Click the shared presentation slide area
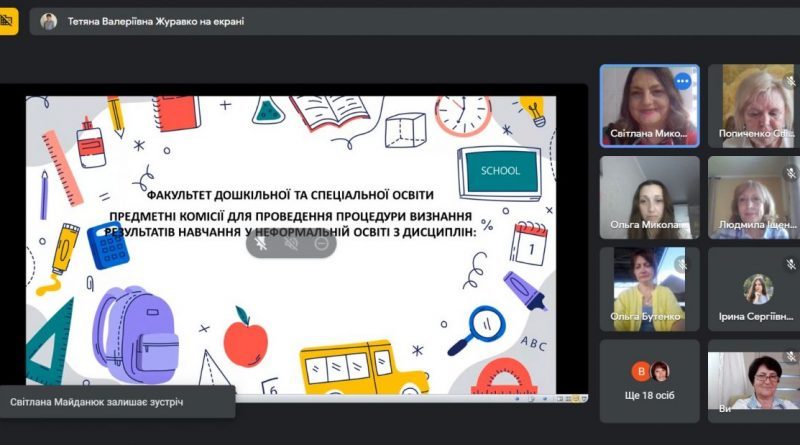The width and height of the screenshot is (800, 445). (x=291, y=245)
